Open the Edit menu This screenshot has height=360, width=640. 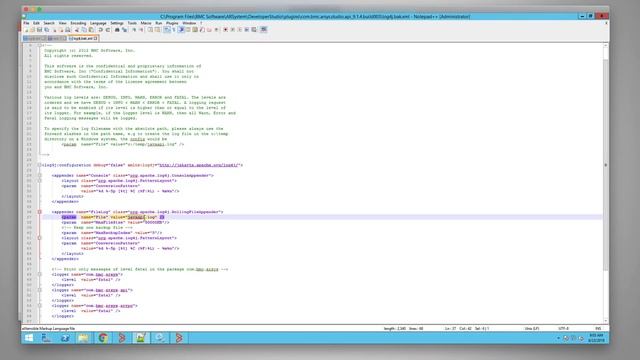[x=36, y=23]
